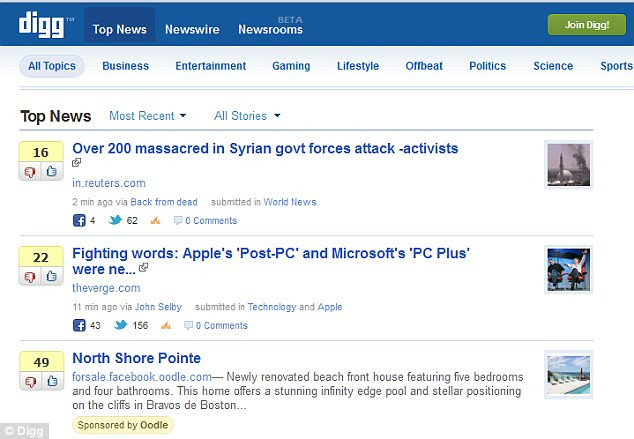The height and width of the screenshot is (439, 634).
Task: Click the pool thumbnail for North Shore Pointe
Action: [x=568, y=374]
